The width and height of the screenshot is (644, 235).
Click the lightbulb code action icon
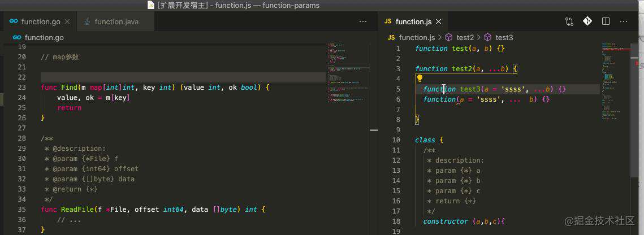pyautogui.click(x=420, y=79)
